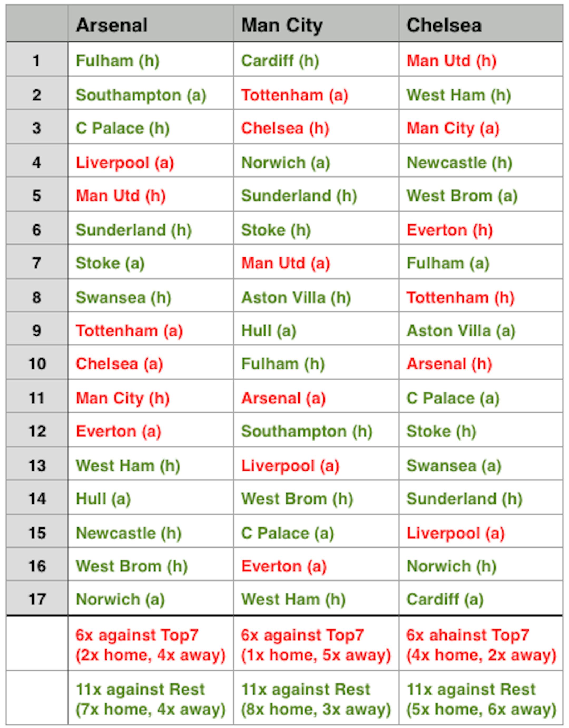This screenshot has width=569, height=728.
Task: Select Arsenal's Southampton (a) cell in row 2
Action: tap(141, 95)
